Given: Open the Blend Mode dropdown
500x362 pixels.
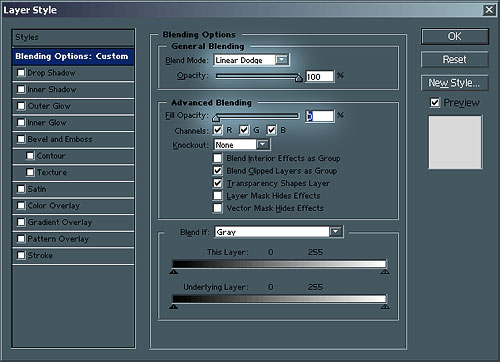Looking at the screenshot, I should (282, 60).
